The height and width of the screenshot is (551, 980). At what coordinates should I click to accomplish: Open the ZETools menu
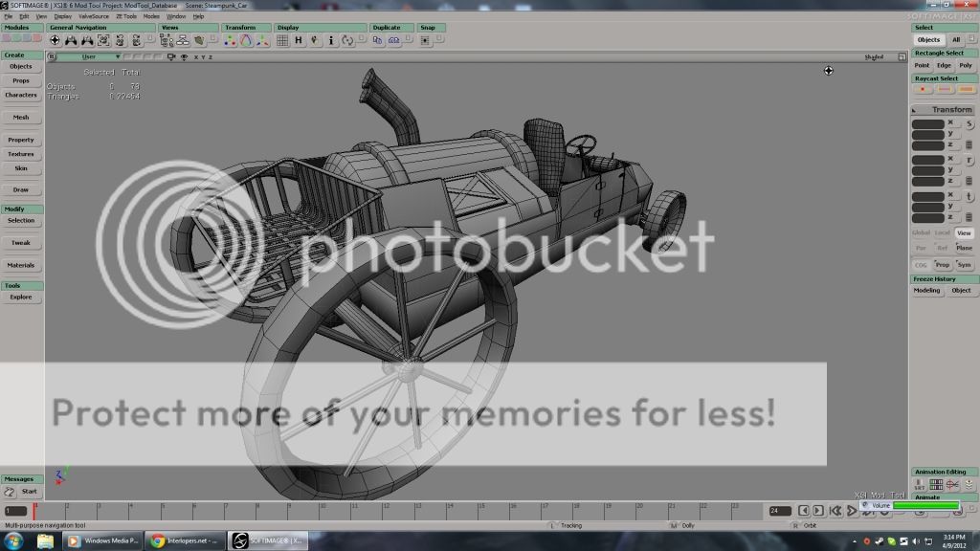click(125, 16)
